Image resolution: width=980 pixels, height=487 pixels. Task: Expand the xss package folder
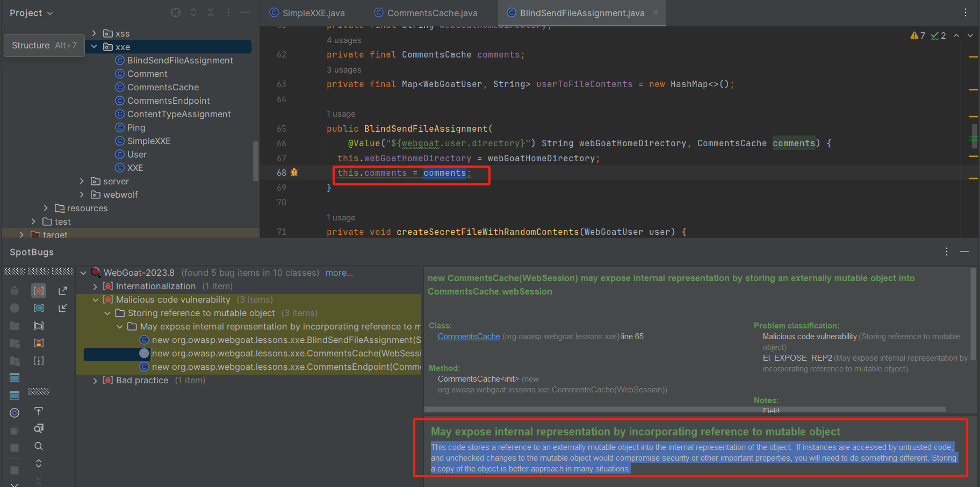click(94, 33)
